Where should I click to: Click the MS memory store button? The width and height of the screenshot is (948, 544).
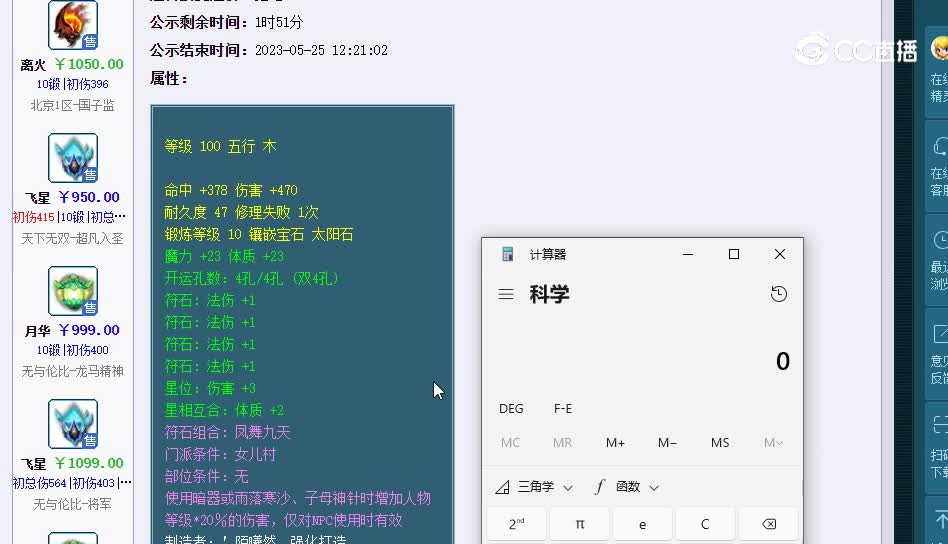click(719, 442)
